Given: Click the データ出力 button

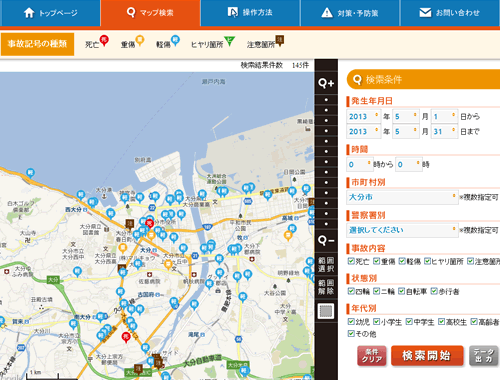Looking at the screenshot, I should pos(484,356).
